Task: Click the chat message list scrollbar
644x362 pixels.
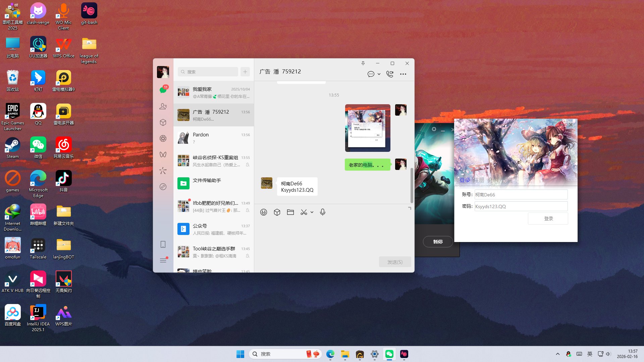Action: pos(412,185)
